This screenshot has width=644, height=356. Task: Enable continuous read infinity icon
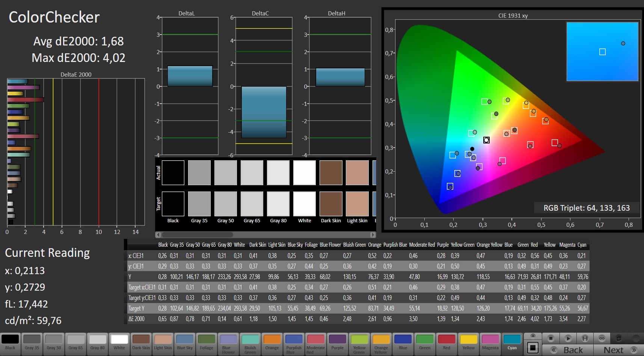coord(602,338)
